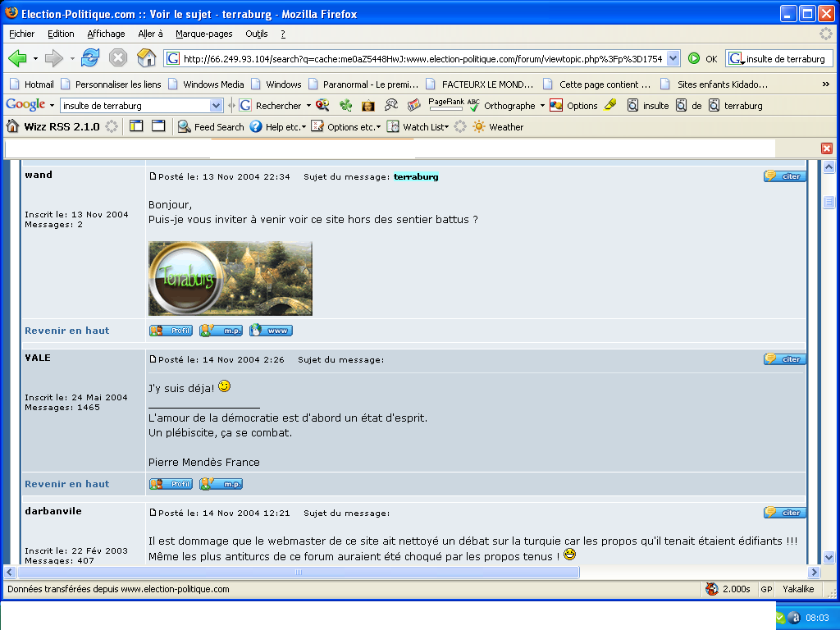840x630 pixels.
Task: Click the Google logo in the toolbar
Action: 25,105
